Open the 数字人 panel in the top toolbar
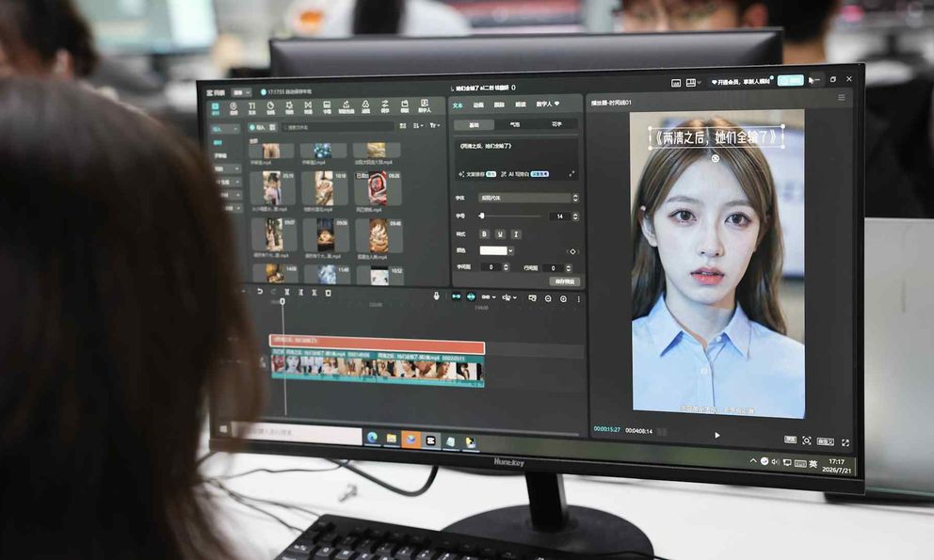 click(x=424, y=106)
